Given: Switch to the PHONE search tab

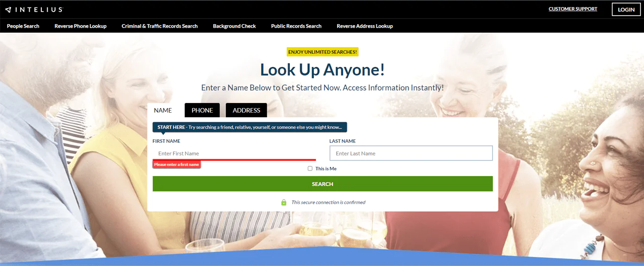Looking at the screenshot, I should point(202,110).
